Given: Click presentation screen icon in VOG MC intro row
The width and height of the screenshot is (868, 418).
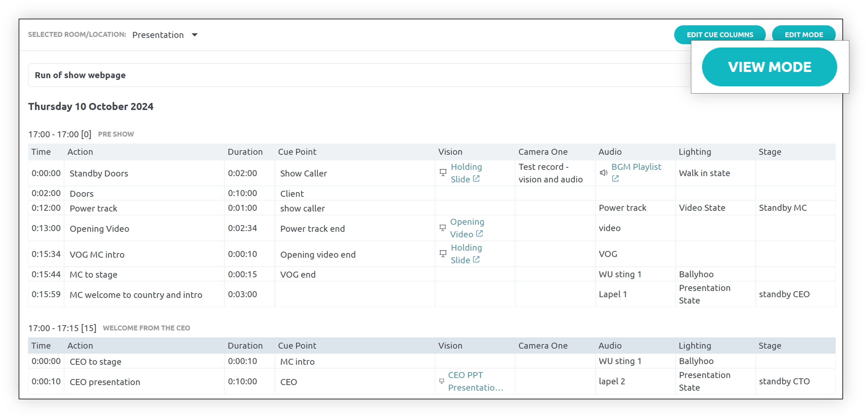Looking at the screenshot, I should 443,253.
